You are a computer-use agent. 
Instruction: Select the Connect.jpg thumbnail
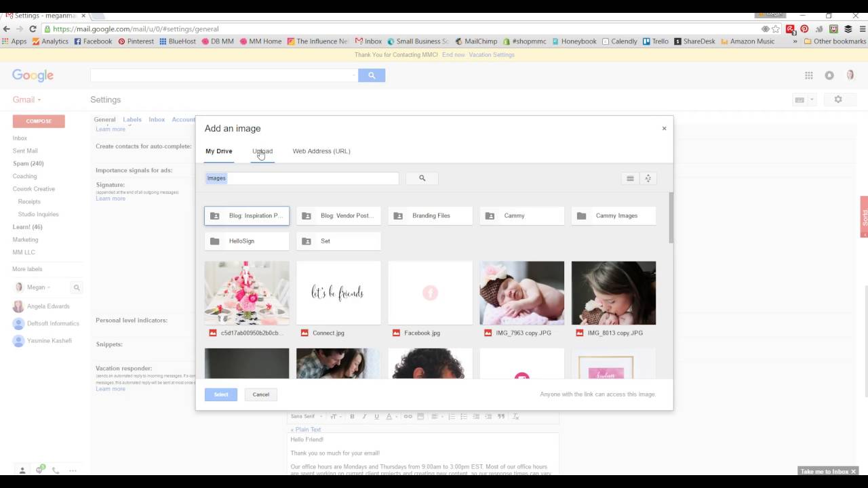(x=338, y=293)
